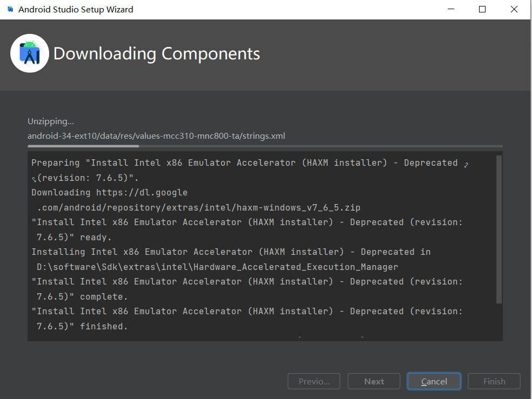Click the Android Studio title bar icon
Image resolution: width=532 pixels, height=399 pixels.
[10, 9]
